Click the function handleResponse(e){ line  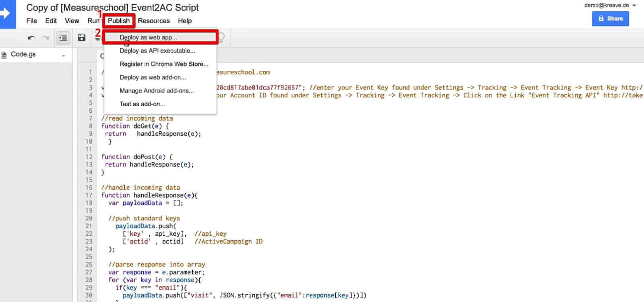coord(150,195)
